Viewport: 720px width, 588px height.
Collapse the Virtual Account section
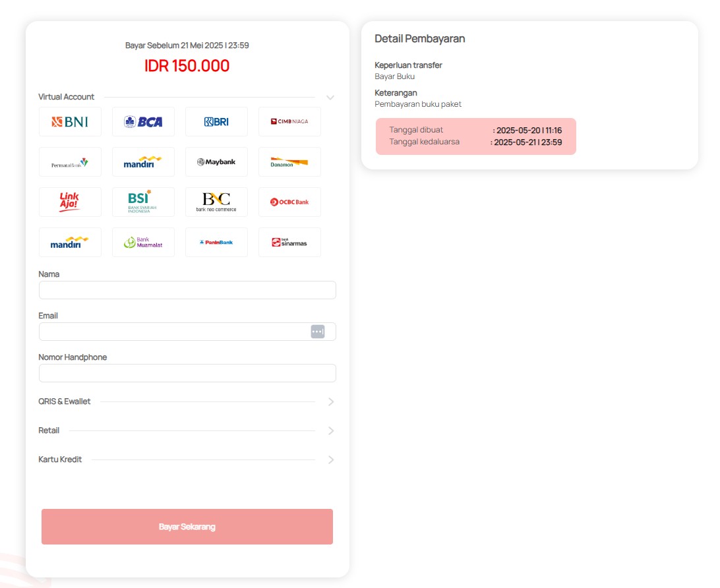point(330,98)
